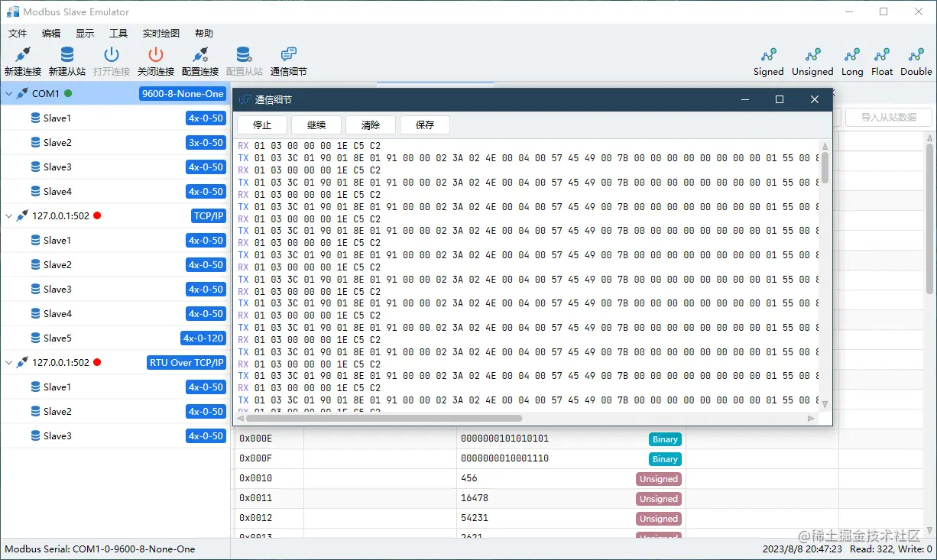
Task: Open the 帮助 menu
Action: pos(204,34)
